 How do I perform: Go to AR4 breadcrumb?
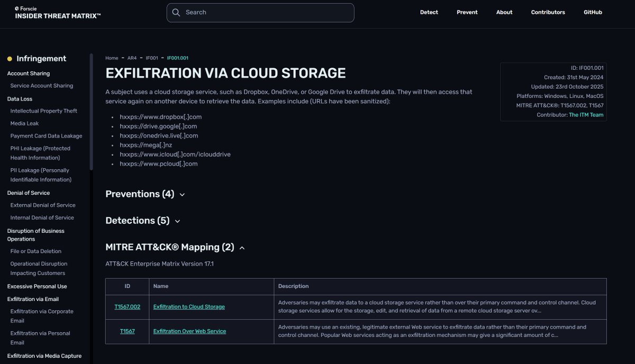coord(132,58)
